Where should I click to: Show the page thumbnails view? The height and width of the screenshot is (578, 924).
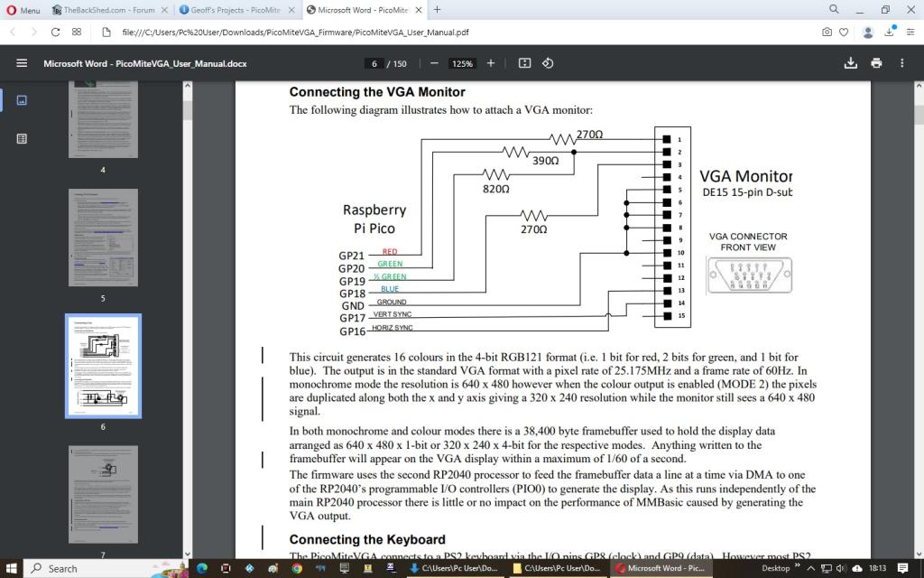click(x=22, y=100)
